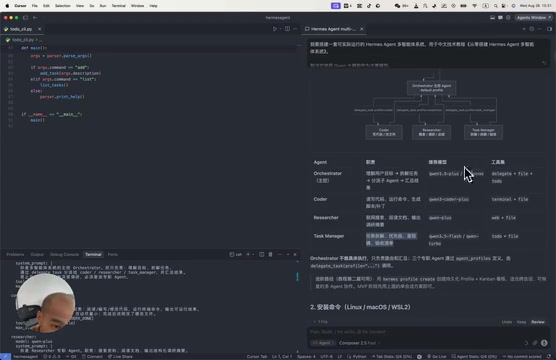Image resolution: width=556 pixels, height=360 pixels.
Task: Switch to the Problems panel tab
Action: tap(15, 254)
